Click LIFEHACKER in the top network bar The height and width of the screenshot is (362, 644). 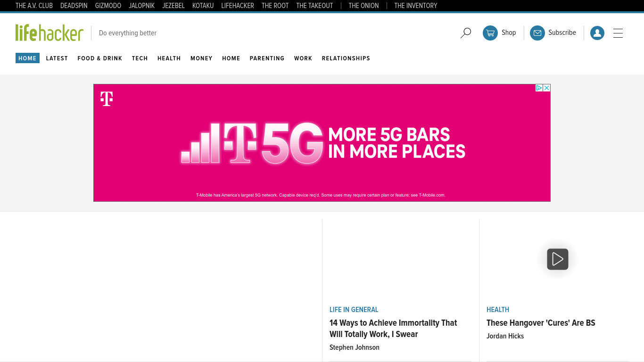[238, 6]
